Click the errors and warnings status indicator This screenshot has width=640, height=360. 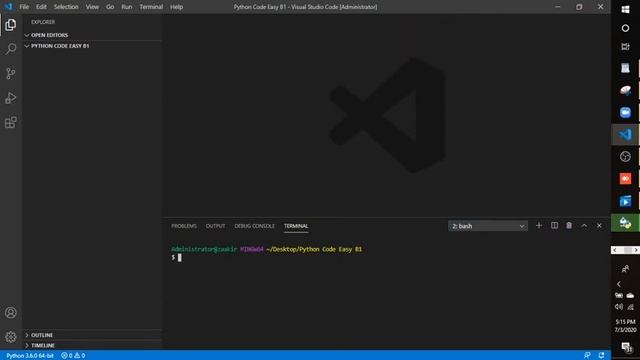tap(73, 356)
